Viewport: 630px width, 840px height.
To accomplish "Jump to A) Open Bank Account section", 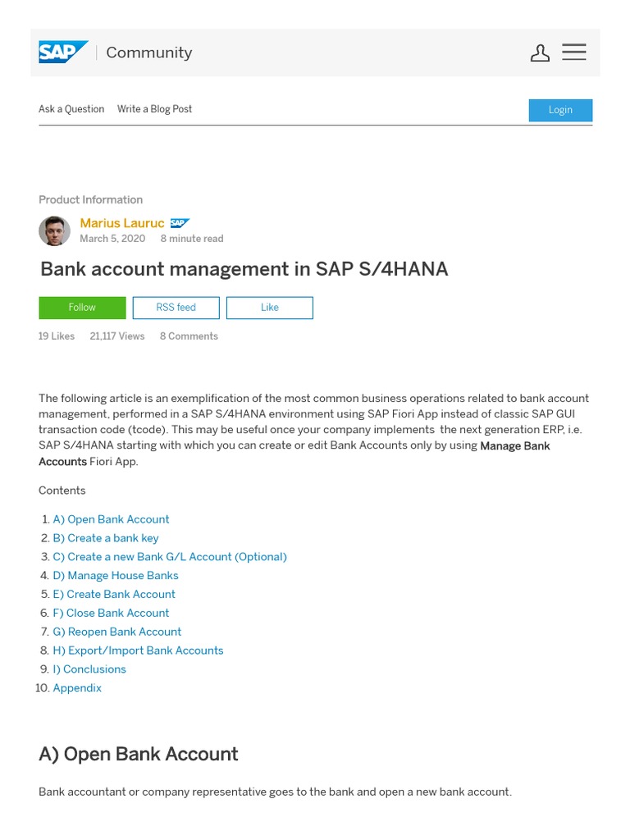I will [x=111, y=519].
